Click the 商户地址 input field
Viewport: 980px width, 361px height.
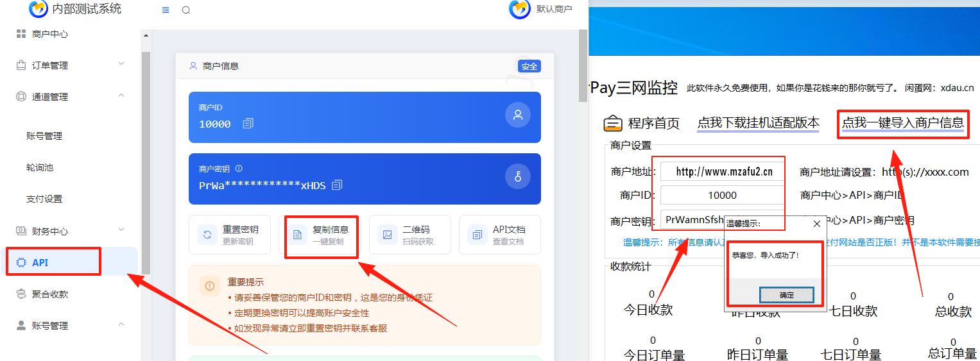click(x=723, y=172)
